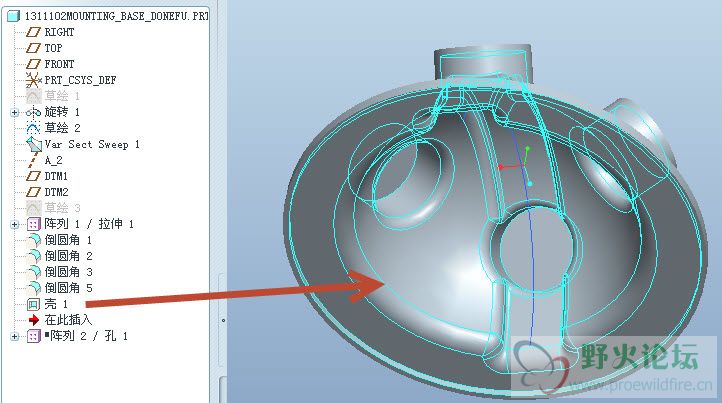
Task: Select the TOP datum plane icon
Action: pyautogui.click(x=33, y=48)
